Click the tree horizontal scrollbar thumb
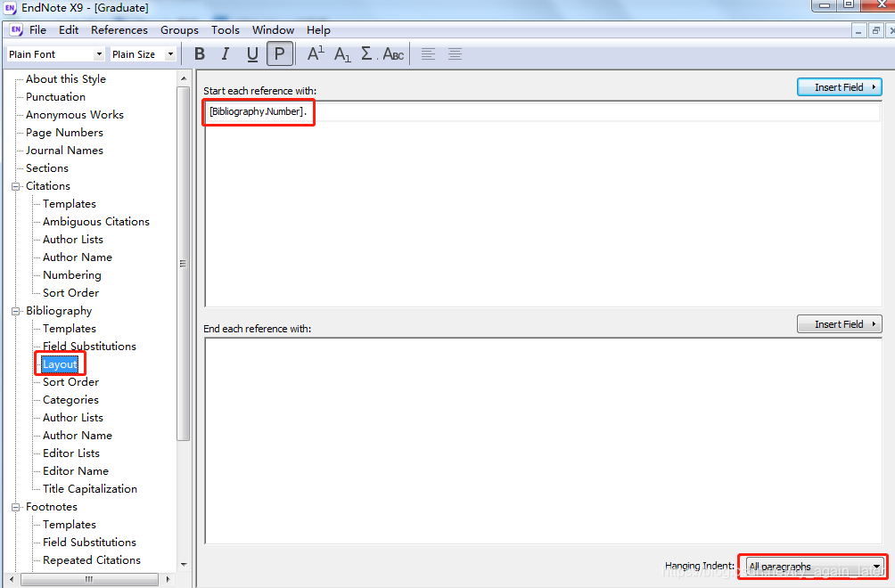The height and width of the screenshot is (588, 895). pos(89,579)
